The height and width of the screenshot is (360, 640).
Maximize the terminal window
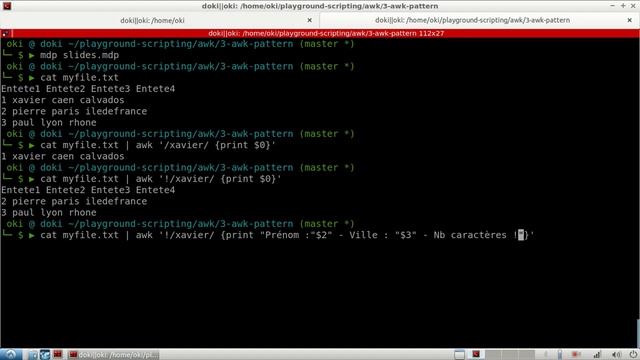[622, 6]
